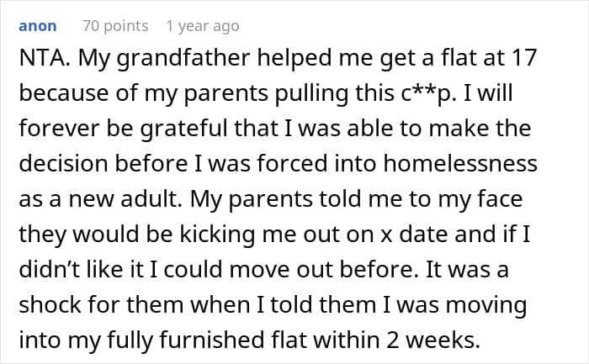Open the anon username profile link
This screenshot has height=364, width=589.
coord(38,26)
